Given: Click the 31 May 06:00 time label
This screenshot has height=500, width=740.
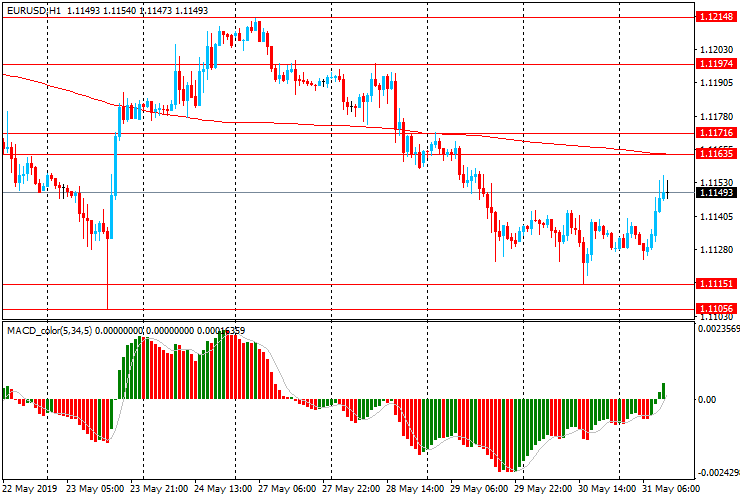Looking at the screenshot, I should click(671, 489).
